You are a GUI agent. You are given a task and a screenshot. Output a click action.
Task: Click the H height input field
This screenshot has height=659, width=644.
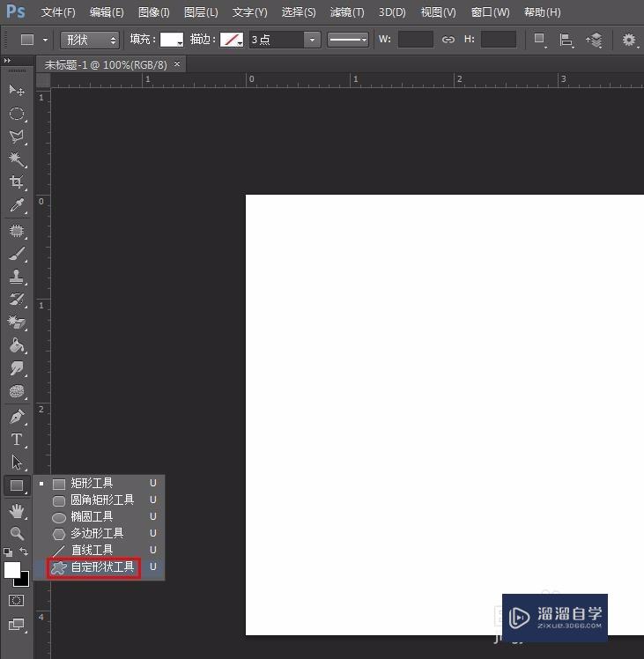click(x=498, y=40)
